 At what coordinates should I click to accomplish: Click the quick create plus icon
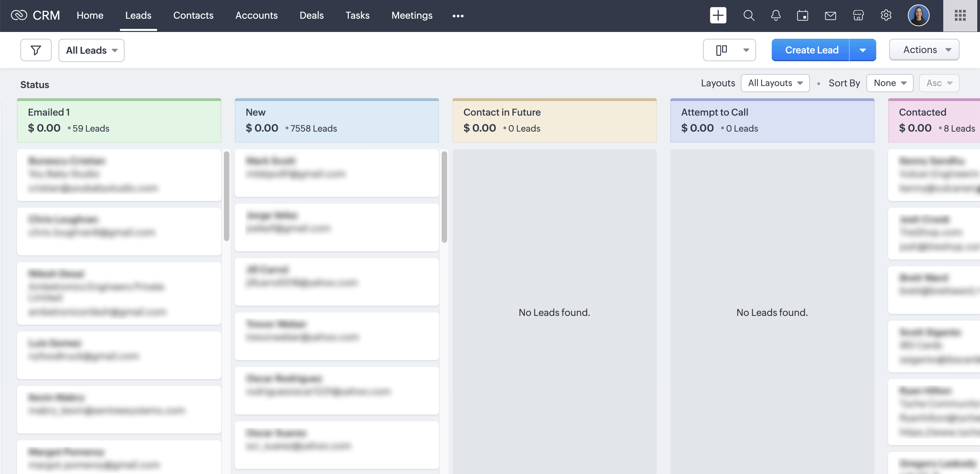pos(718,16)
